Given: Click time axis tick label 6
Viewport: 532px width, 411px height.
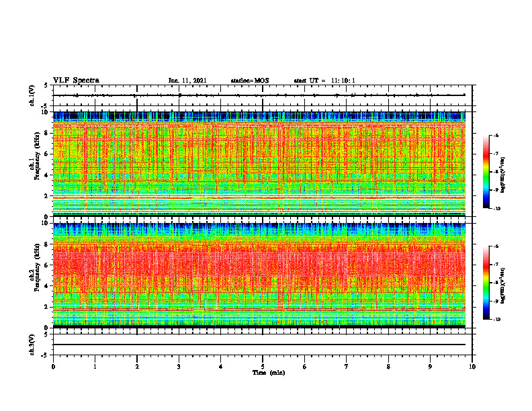Looking at the screenshot, I should (x=305, y=367).
